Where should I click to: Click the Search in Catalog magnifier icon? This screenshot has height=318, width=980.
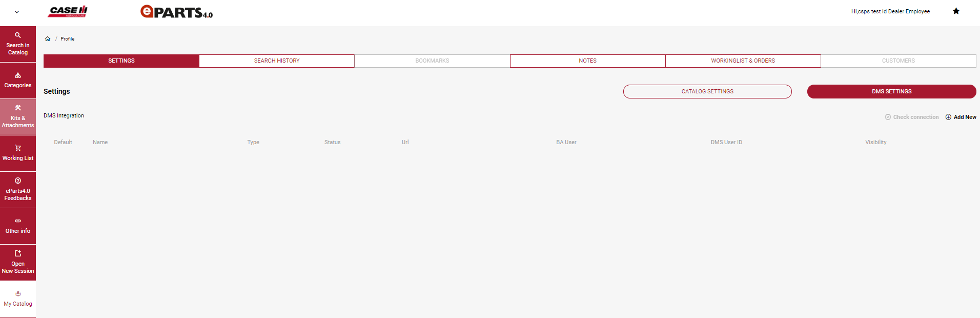click(x=18, y=35)
